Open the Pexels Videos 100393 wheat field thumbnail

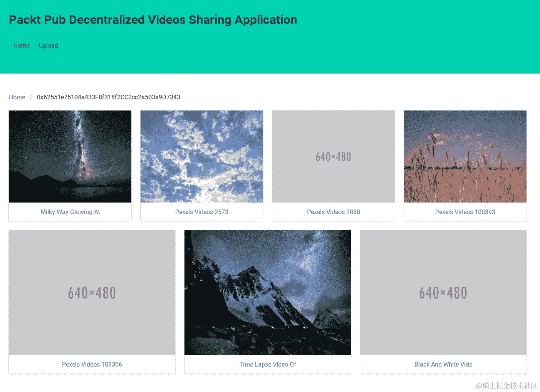[465, 156]
